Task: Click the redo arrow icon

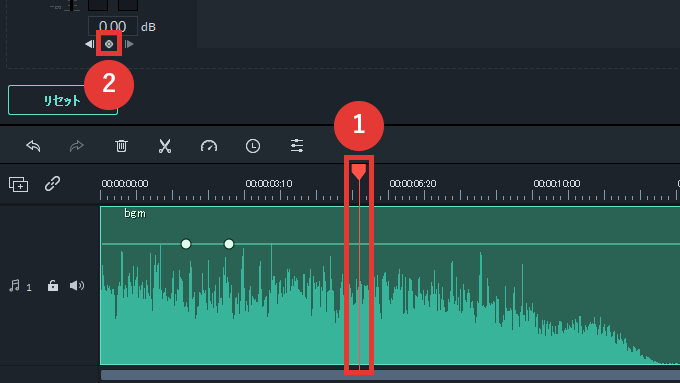Action: coord(77,146)
